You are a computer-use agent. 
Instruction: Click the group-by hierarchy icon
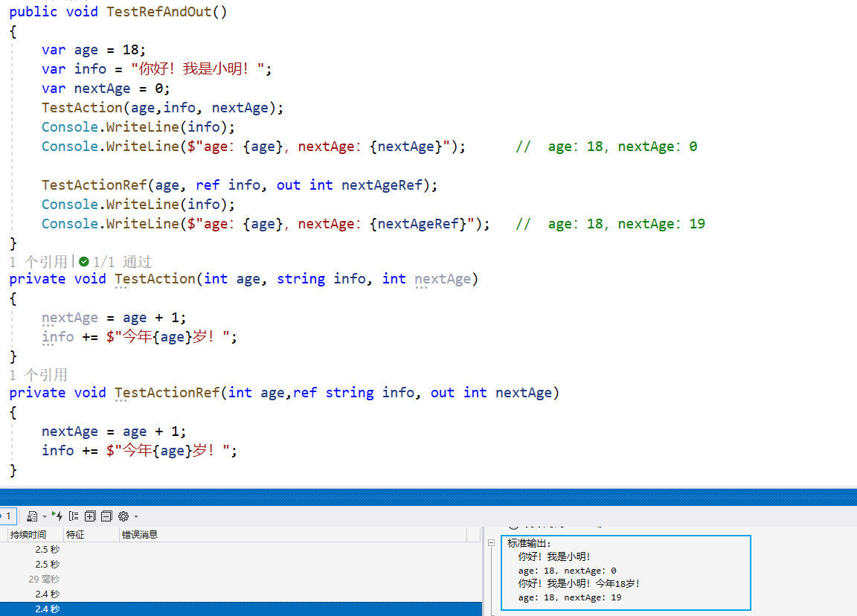[x=74, y=516]
